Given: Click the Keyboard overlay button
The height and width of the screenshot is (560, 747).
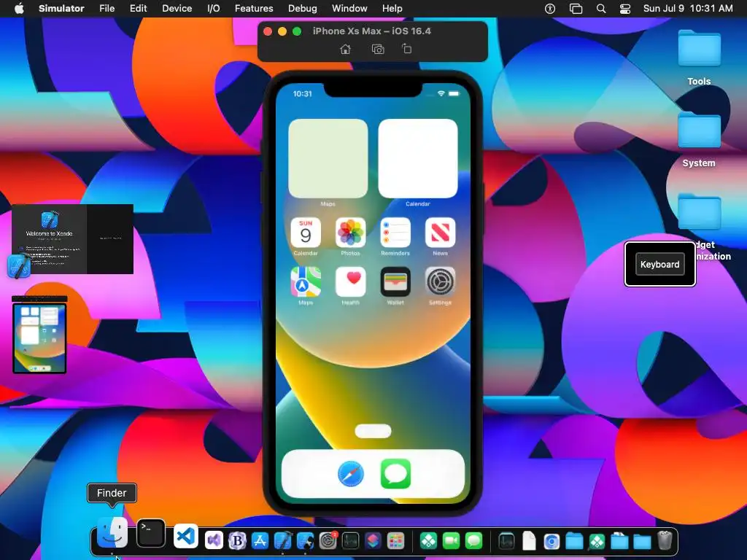Looking at the screenshot, I should (x=659, y=264).
